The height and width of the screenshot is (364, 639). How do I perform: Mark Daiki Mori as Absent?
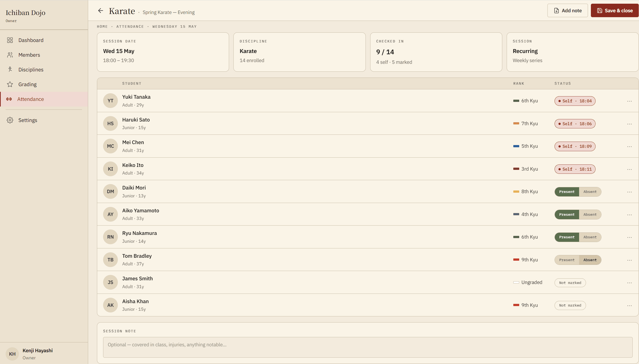590,192
